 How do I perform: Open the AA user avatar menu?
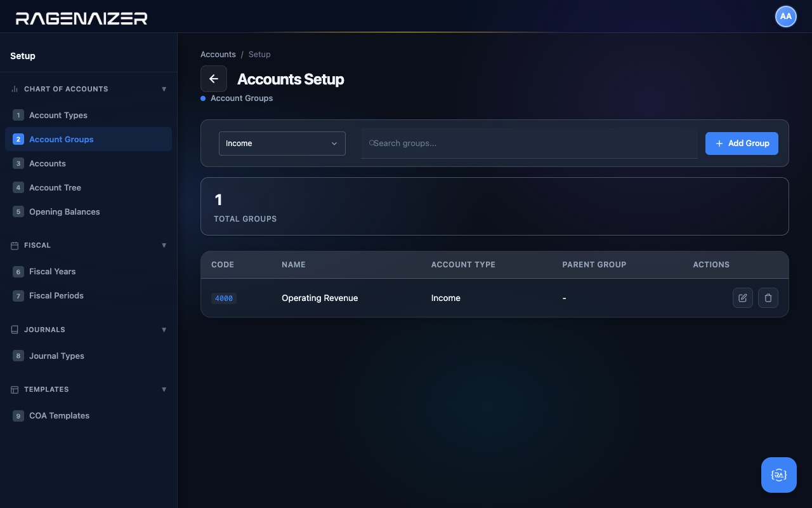point(786,17)
